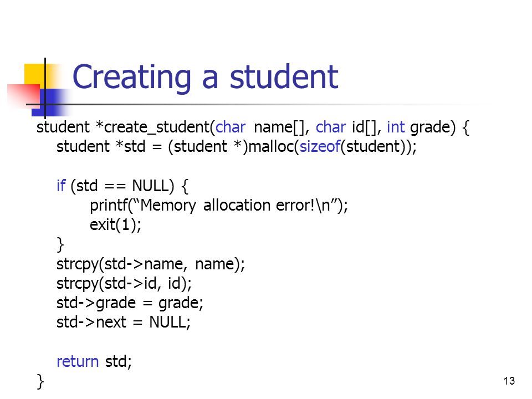The width and height of the screenshot is (532, 399).
Task: Click the "strcpy(std->id, id);" line
Action: (x=124, y=284)
